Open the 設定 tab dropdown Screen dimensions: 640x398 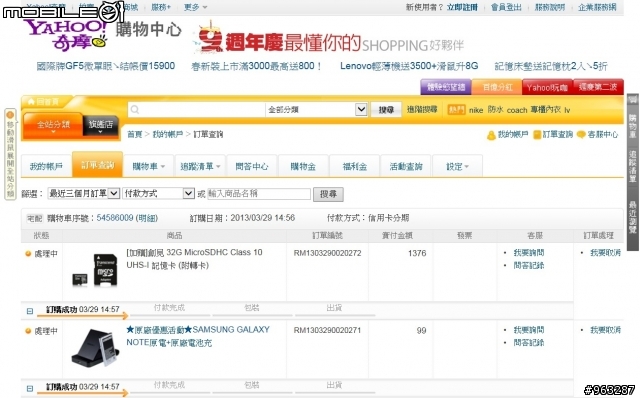[457, 166]
